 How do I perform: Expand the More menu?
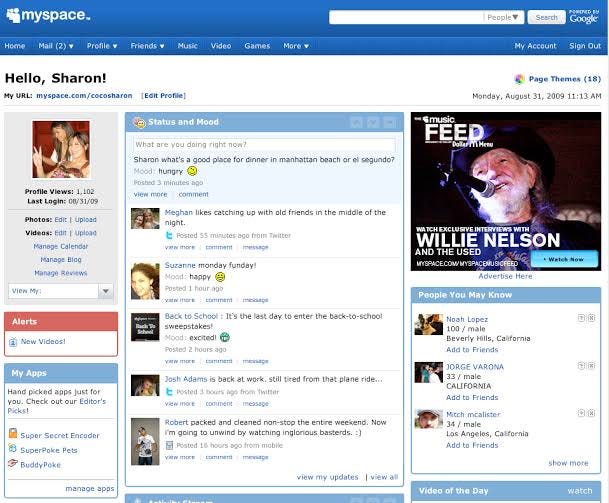[x=296, y=46]
